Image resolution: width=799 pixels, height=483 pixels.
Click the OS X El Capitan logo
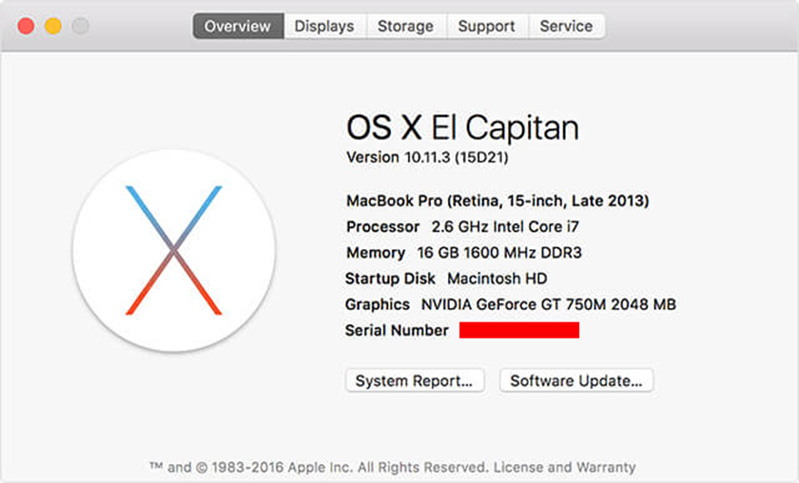[174, 250]
